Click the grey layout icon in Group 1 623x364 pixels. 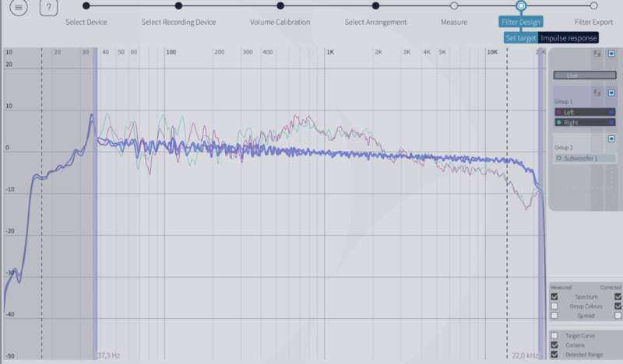pyautogui.click(x=597, y=93)
